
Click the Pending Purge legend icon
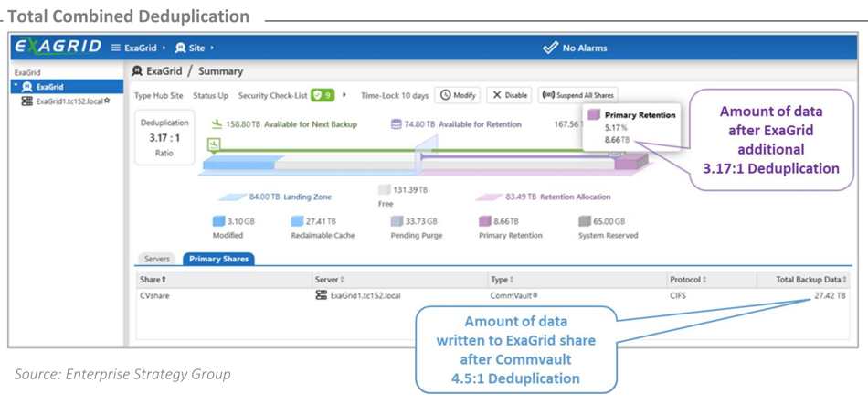[x=397, y=221]
